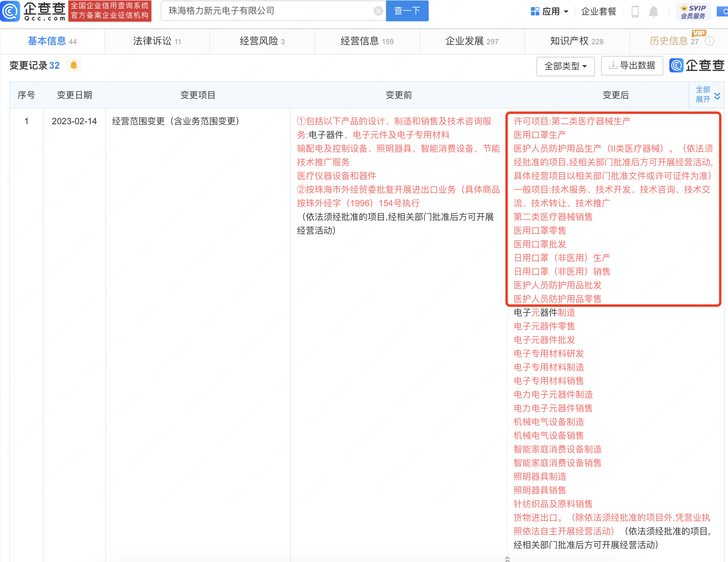Click the Qichacha watermark logo beside export

(x=697, y=66)
